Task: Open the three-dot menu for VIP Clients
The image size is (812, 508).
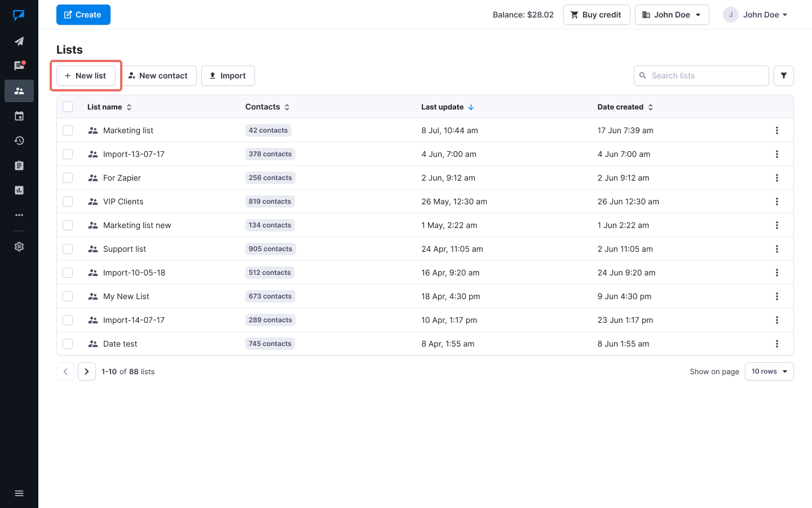Action: 776,202
